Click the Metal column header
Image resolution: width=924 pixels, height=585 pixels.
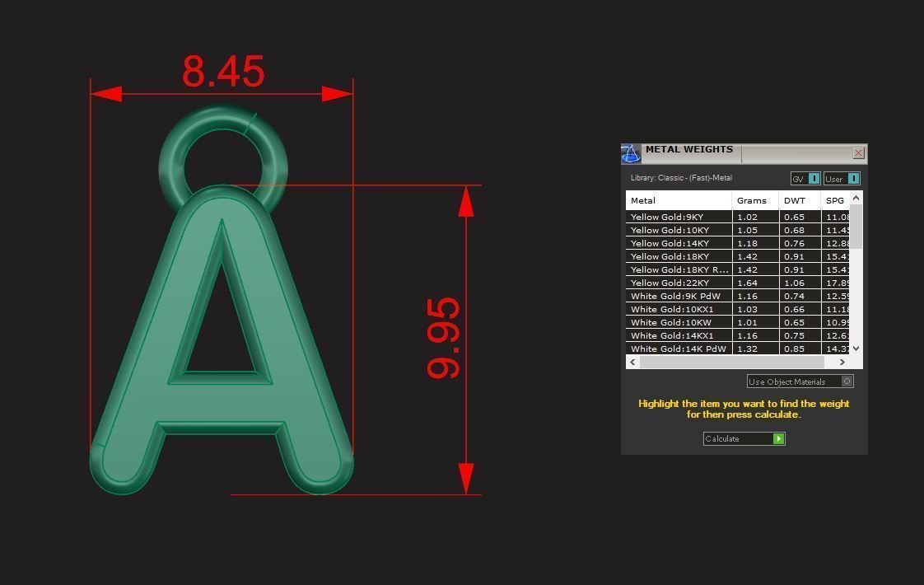tap(679, 200)
